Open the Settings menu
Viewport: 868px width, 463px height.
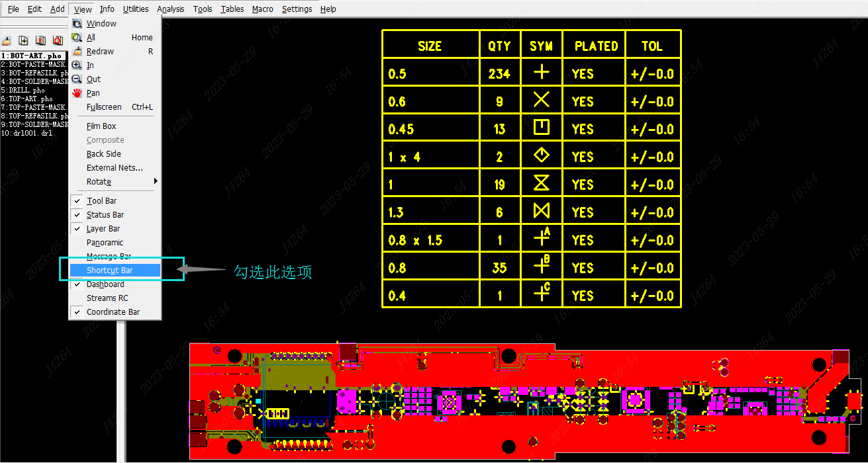297,9
